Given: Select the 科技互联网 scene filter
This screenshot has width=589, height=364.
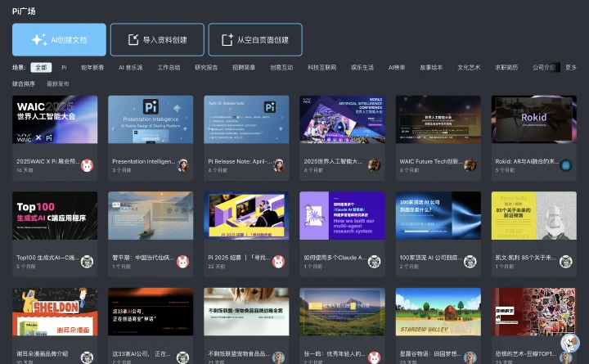Looking at the screenshot, I should (x=322, y=68).
